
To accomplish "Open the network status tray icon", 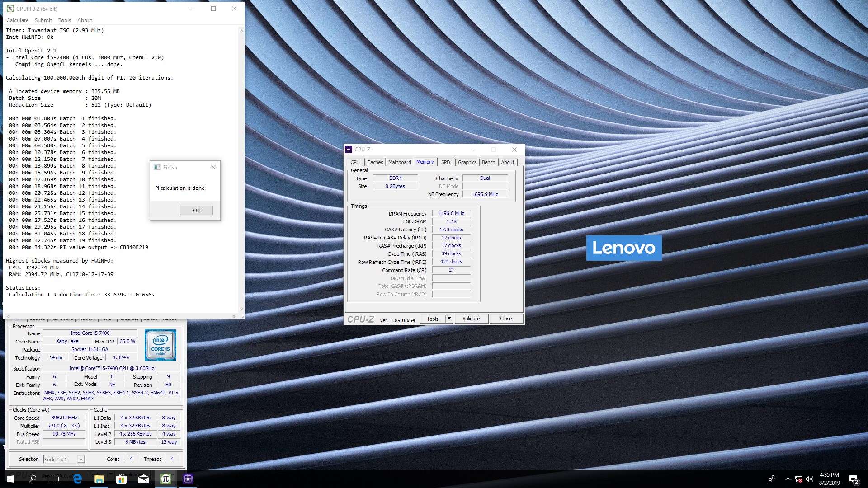I will [799, 479].
